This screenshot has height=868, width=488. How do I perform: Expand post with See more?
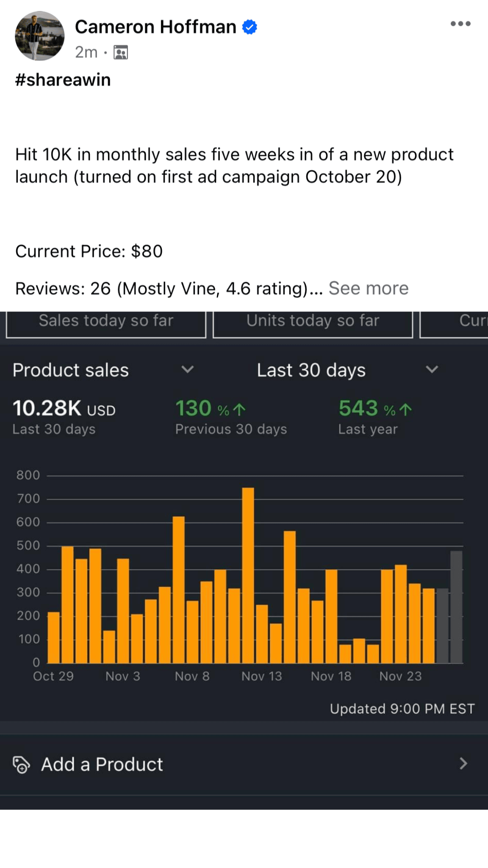(x=369, y=289)
